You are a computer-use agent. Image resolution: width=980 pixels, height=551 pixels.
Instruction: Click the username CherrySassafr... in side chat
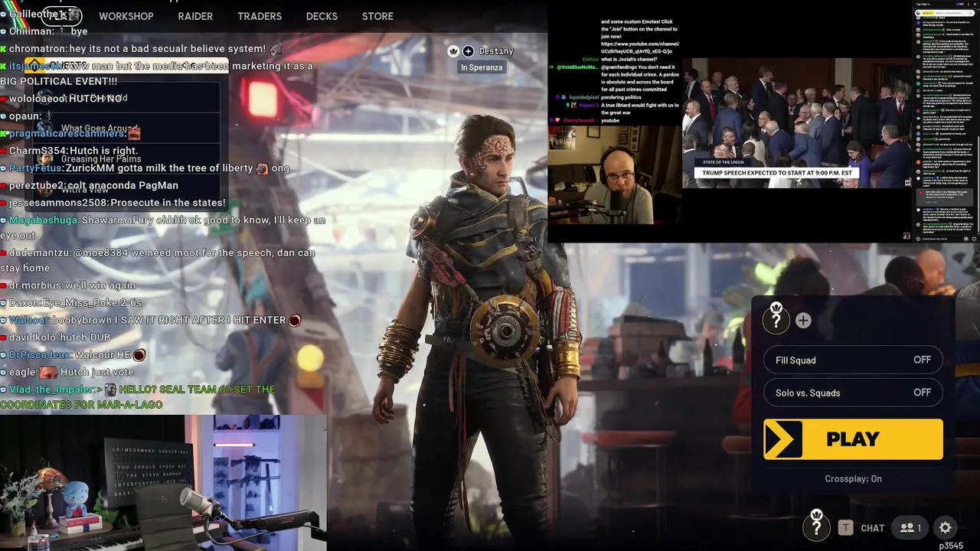click(x=580, y=121)
